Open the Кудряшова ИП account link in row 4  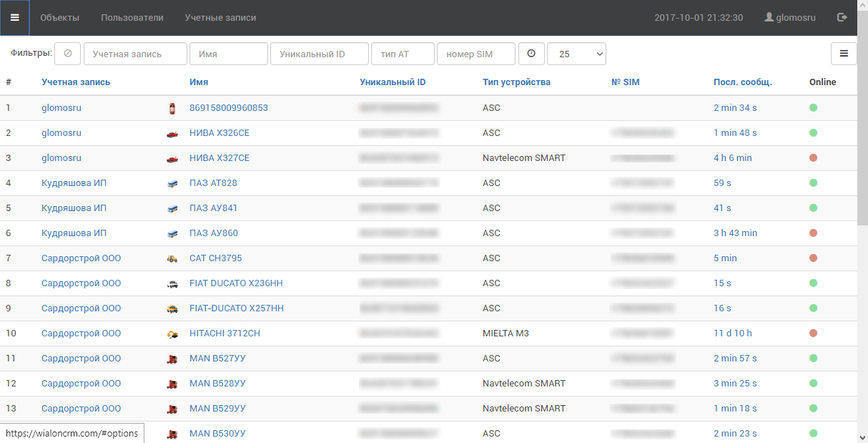[x=74, y=183]
